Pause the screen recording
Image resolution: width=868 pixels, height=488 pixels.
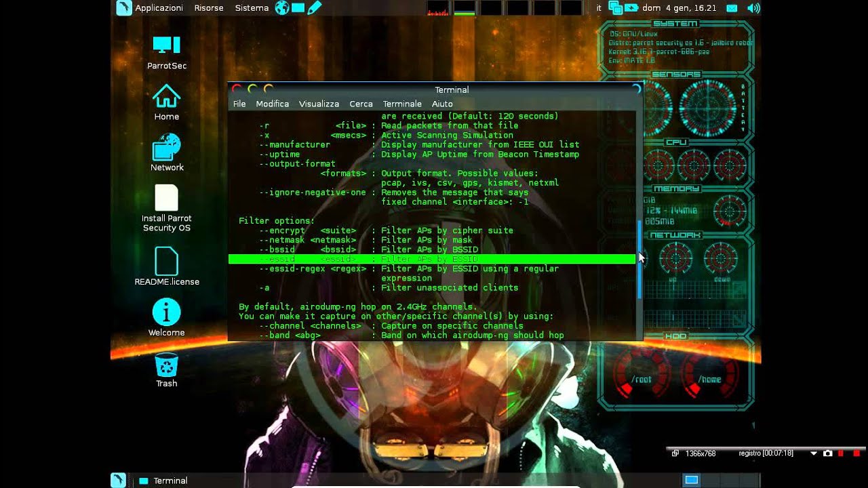[841, 453]
